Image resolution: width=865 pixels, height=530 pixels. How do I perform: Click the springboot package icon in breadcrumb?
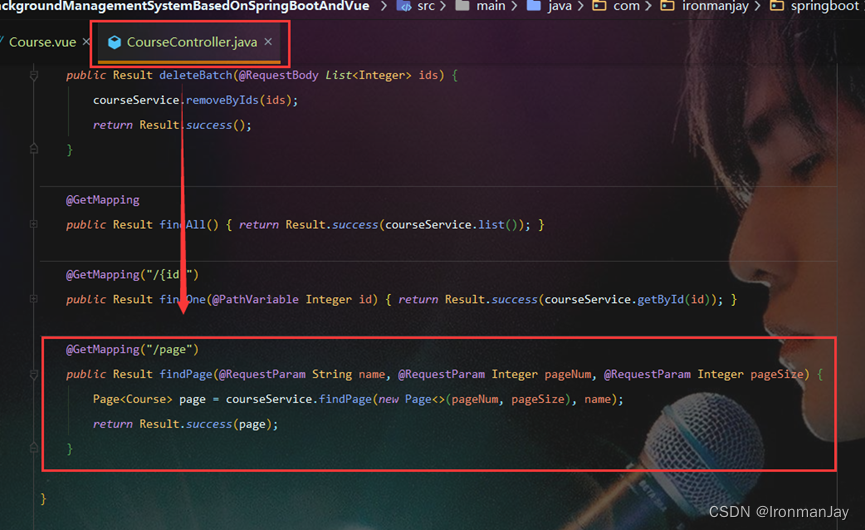coord(777,6)
